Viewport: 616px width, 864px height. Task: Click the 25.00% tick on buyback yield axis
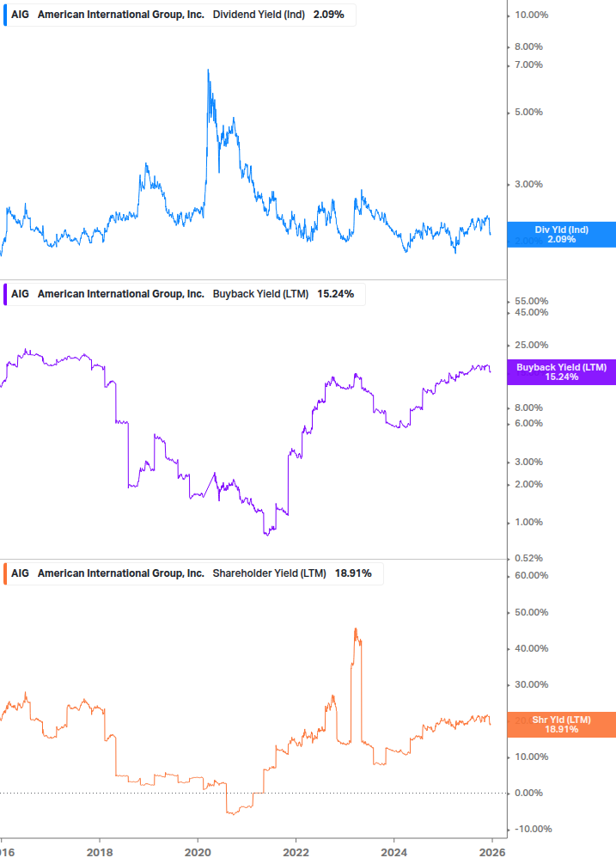[x=531, y=345]
